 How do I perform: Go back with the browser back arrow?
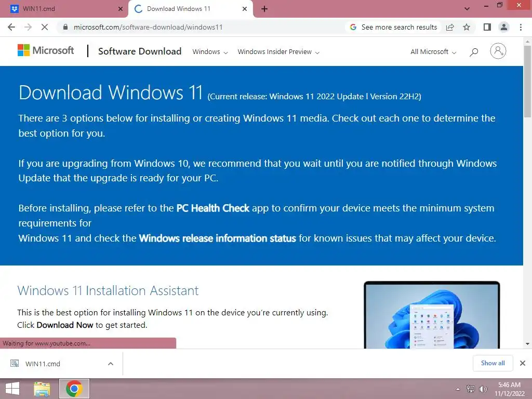[11, 27]
